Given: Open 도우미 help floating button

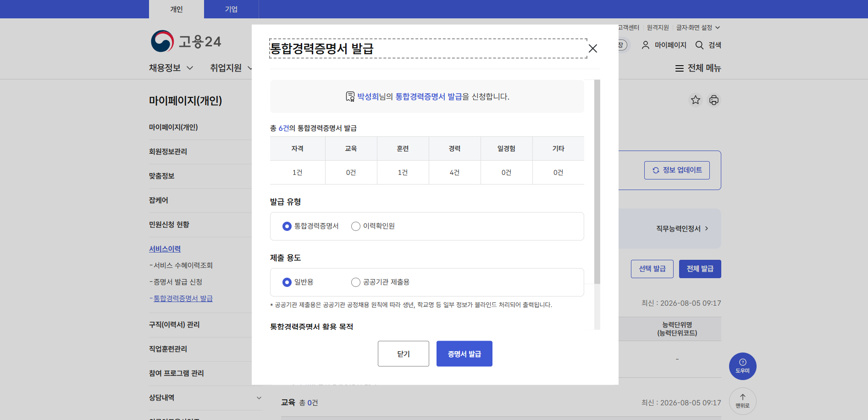Looking at the screenshot, I should 742,366.
